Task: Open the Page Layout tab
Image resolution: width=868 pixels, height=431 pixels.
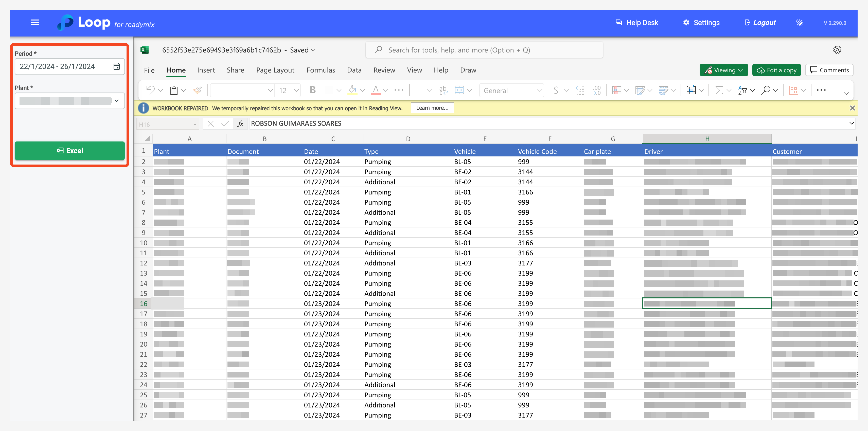Action: [275, 70]
